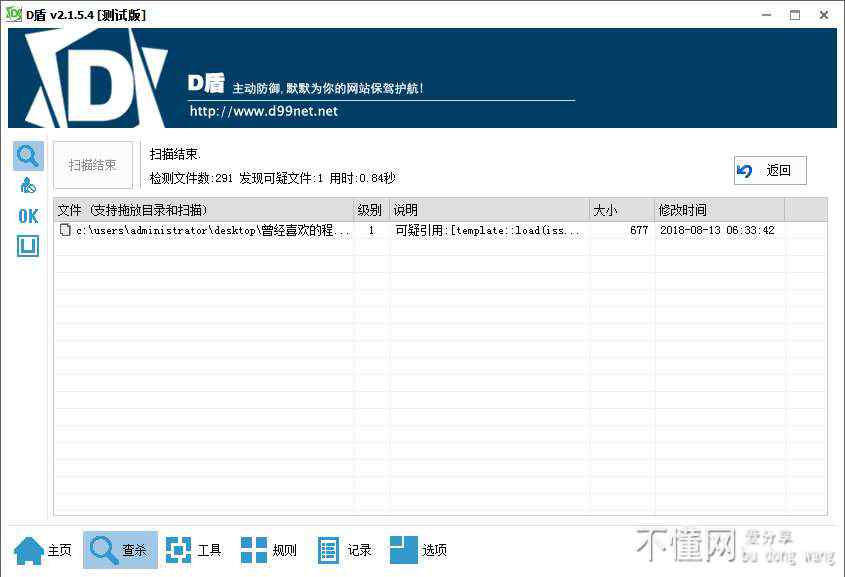Open the 选项 options tab
Image resolution: width=845 pixels, height=577 pixels.
[x=419, y=550]
